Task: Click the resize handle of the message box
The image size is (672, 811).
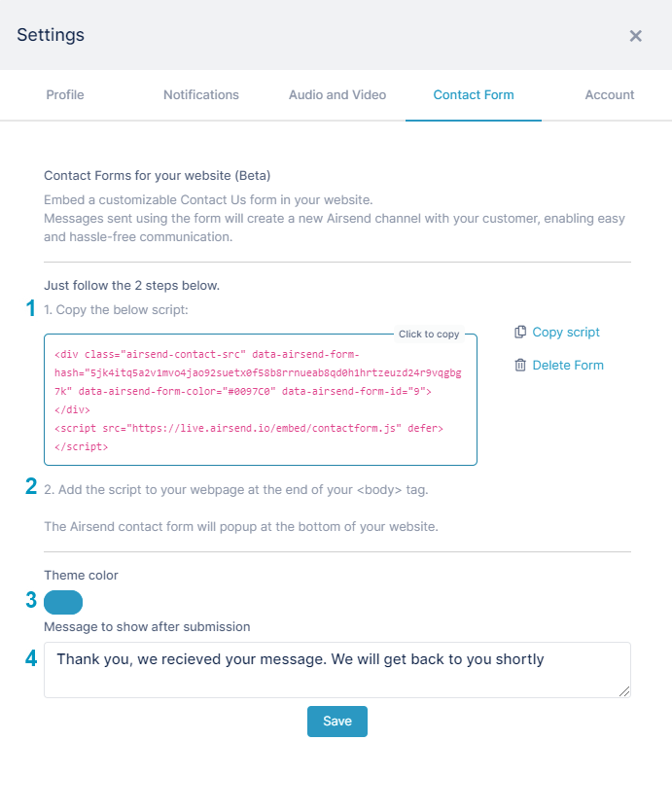Action: coord(624,691)
